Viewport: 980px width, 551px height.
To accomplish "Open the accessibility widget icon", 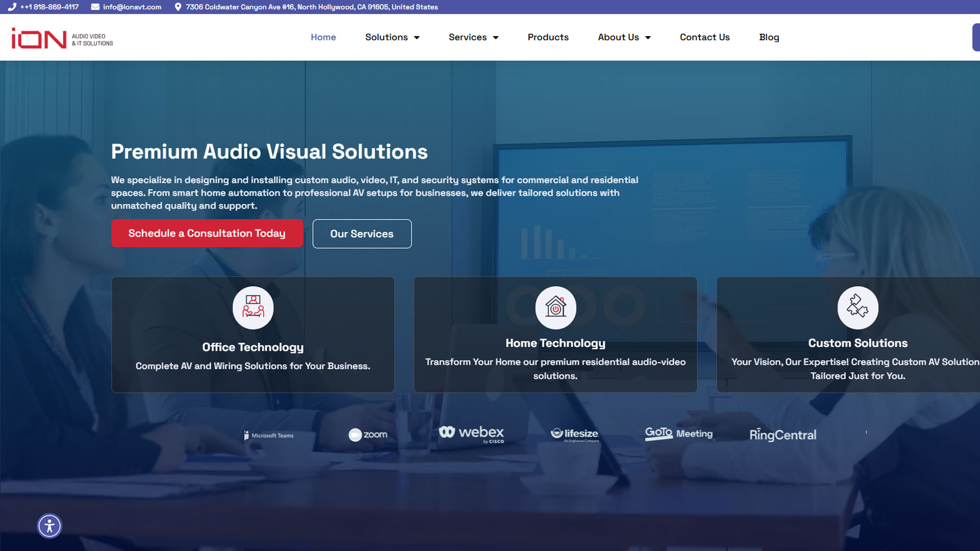I will (50, 525).
